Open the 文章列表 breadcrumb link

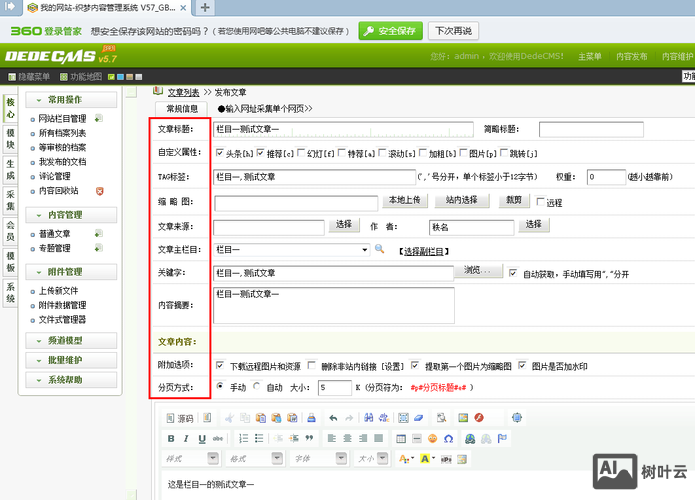183,93
